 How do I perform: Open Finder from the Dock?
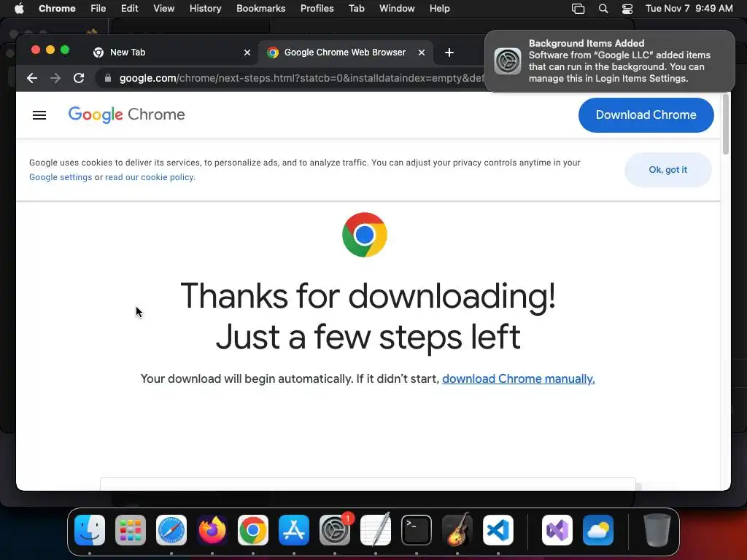(90, 530)
